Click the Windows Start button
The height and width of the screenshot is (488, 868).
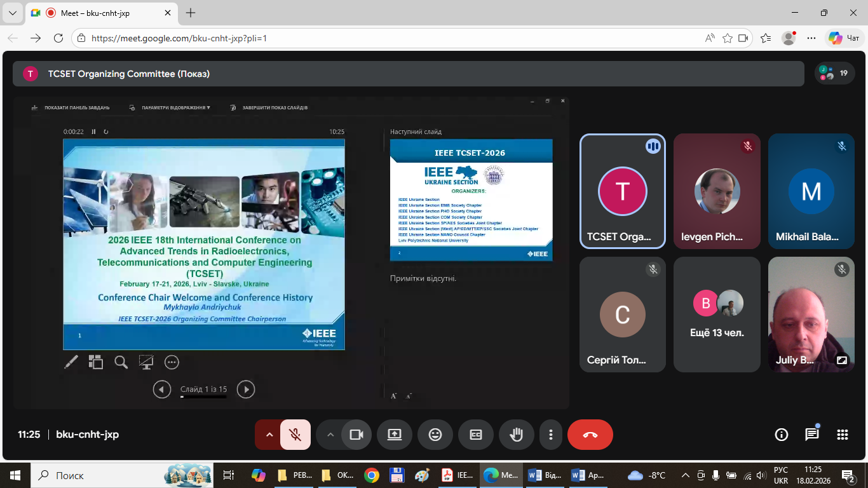point(15,475)
